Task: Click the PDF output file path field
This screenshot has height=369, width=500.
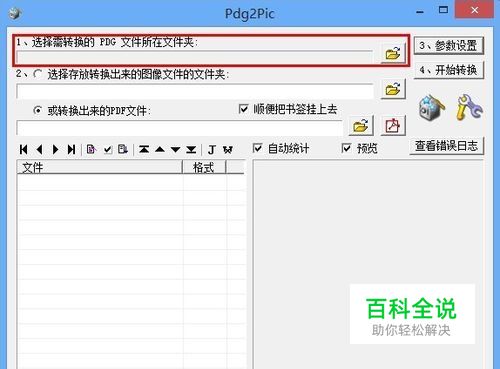Action: [x=179, y=128]
